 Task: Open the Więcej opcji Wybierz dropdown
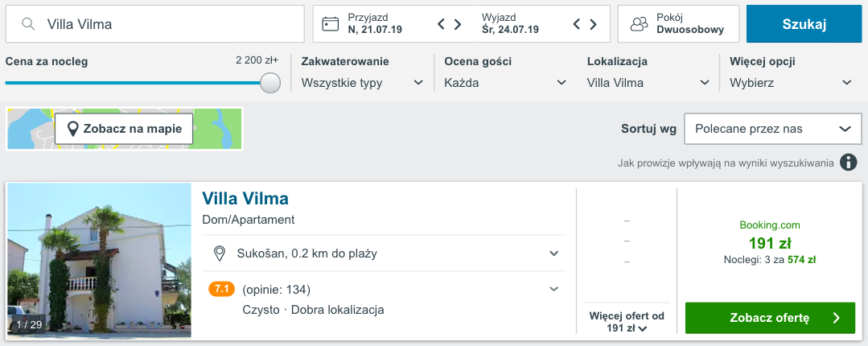(791, 83)
